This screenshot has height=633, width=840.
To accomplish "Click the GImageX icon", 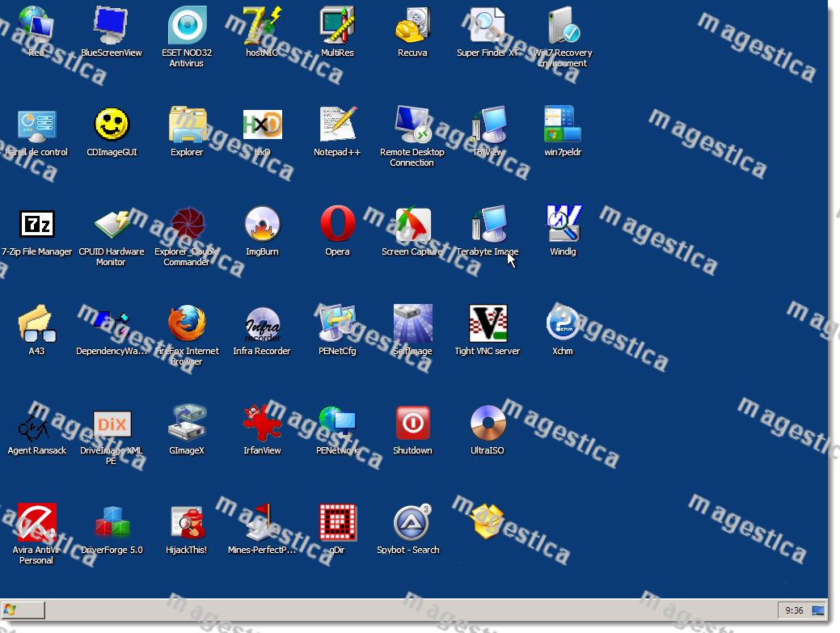I will pos(187,423).
